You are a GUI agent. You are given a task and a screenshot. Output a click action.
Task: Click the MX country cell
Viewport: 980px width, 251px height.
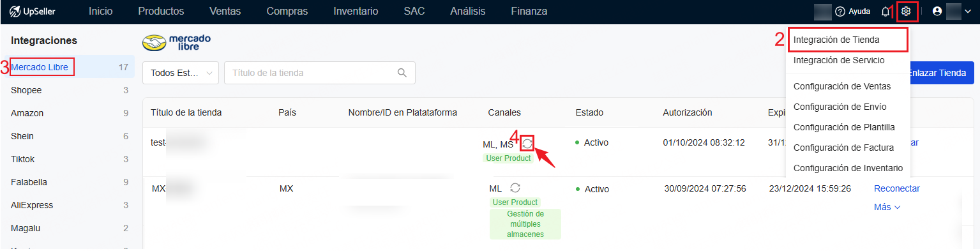pos(286,188)
